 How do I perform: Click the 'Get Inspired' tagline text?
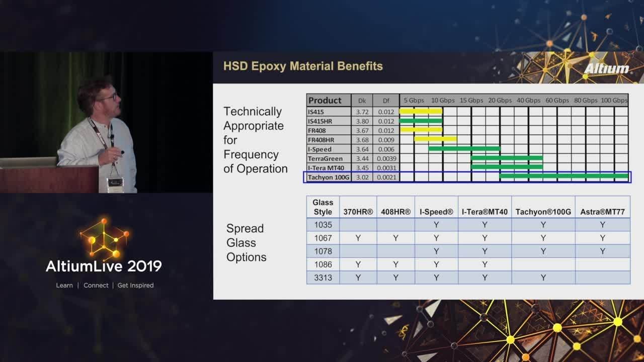pyautogui.click(x=135, y=285)
